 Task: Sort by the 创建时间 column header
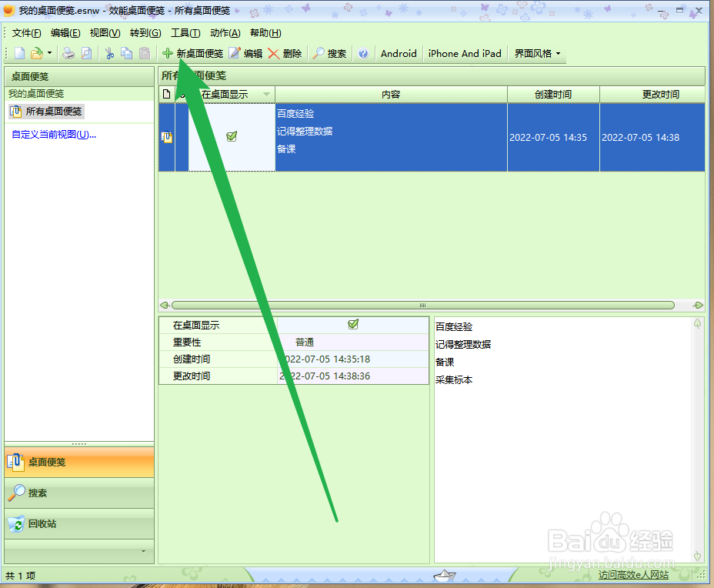(553, 95)
